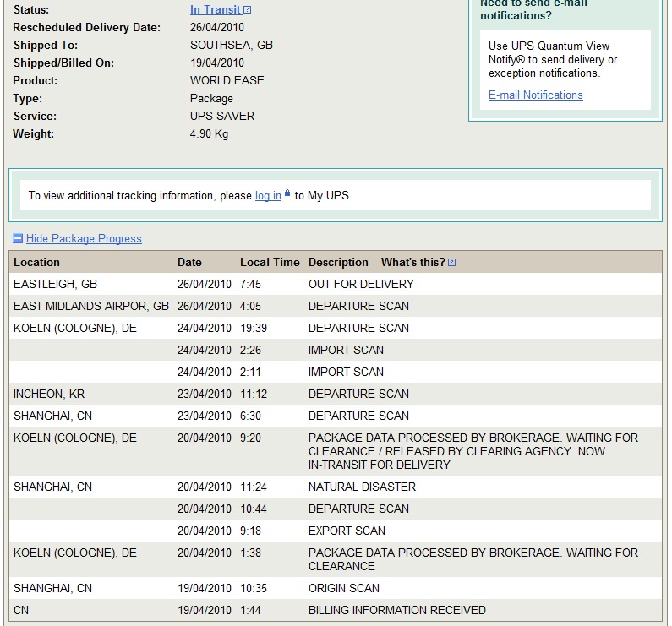Screen dimensions: 672x626
Task: Click IMPORT SCAN at 2:26
Action: tap(346, 350)
